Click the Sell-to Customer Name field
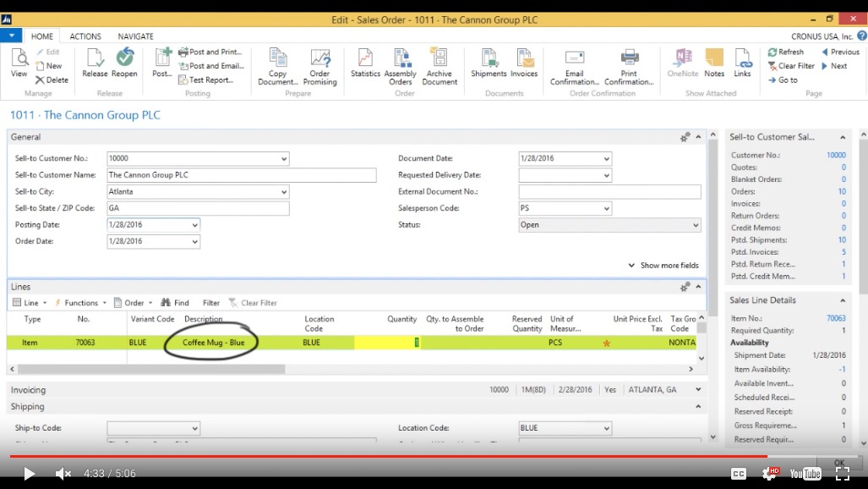 point(242,175)
